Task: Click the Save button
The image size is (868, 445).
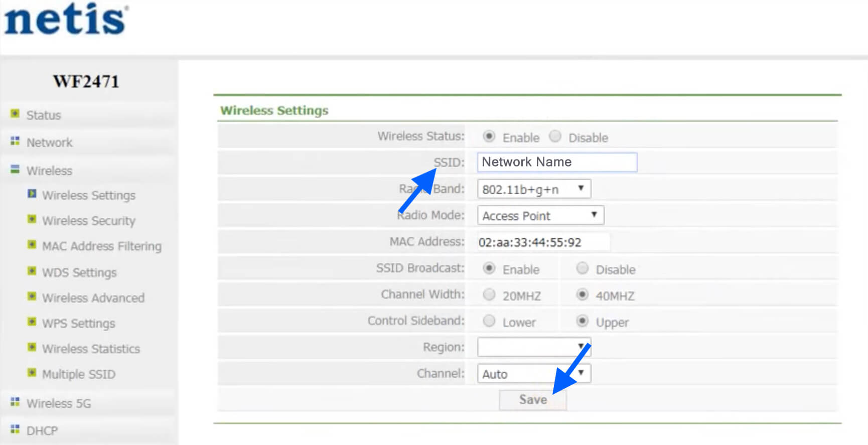Action: click(x=533, y=400)
